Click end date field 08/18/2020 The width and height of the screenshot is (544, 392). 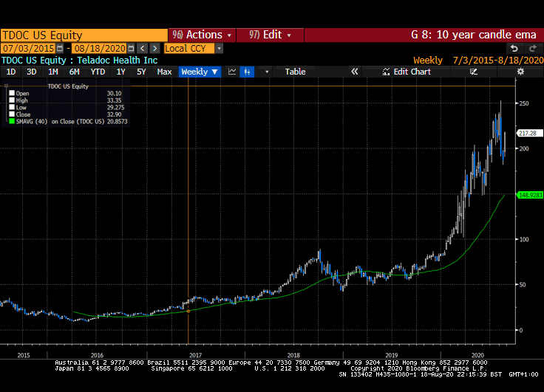100,48
